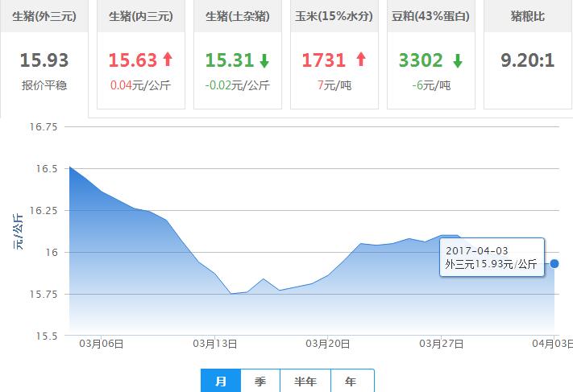Click the 03月13日 x-axis date label
The width and height of the screenshot is (573, 392).
[214, 344]
